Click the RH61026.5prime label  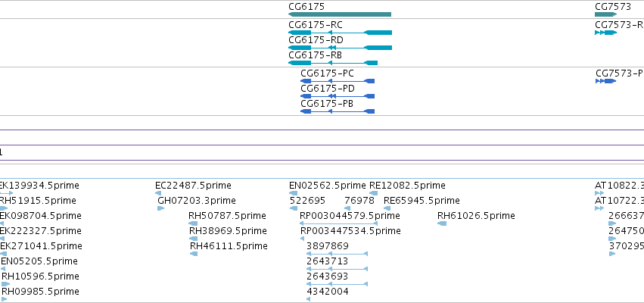coord(477,216)
